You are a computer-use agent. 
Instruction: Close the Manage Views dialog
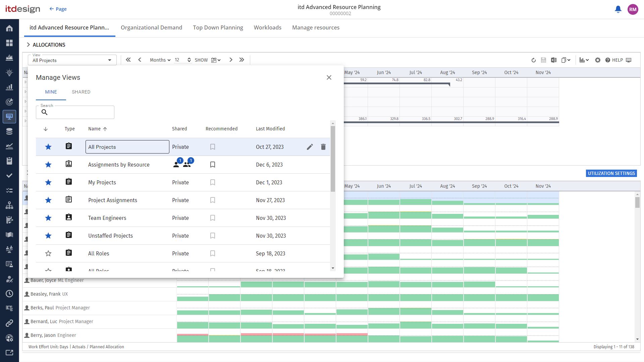[329, 77]
